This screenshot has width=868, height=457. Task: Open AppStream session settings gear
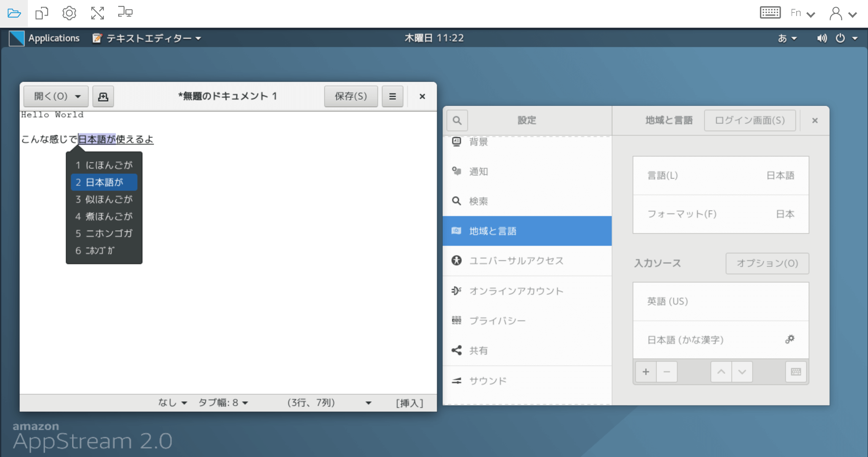pos(69,13)
